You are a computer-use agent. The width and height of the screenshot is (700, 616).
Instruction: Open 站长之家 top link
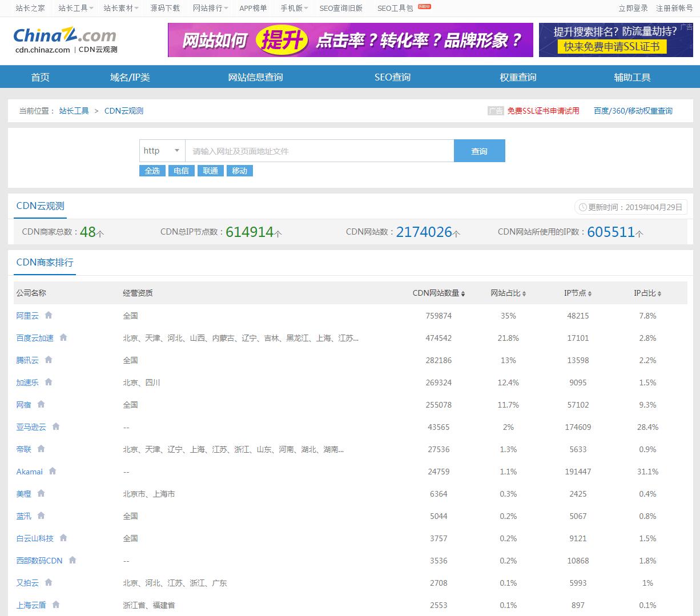pos(30,8)
